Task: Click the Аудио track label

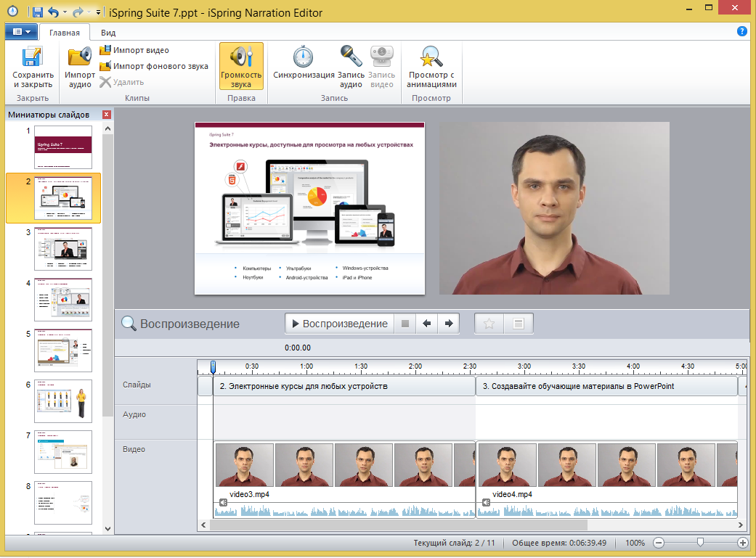Action: pos(134,414)
